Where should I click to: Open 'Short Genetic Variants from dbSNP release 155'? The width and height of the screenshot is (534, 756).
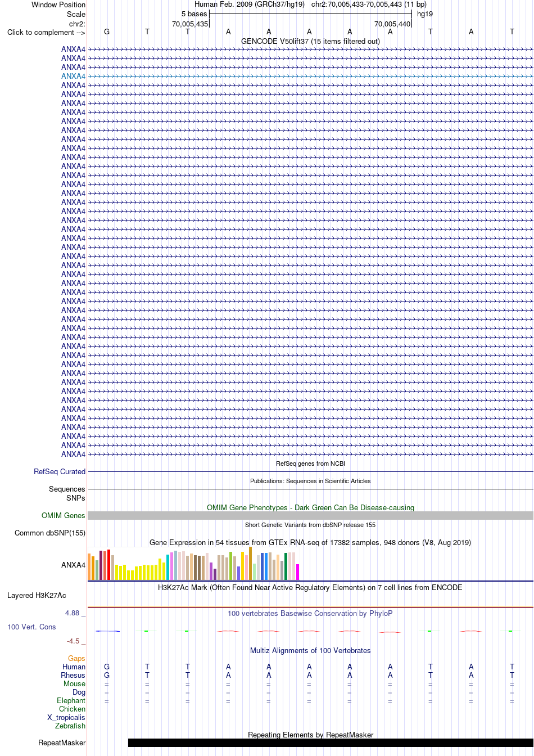(x=310, y=525)
